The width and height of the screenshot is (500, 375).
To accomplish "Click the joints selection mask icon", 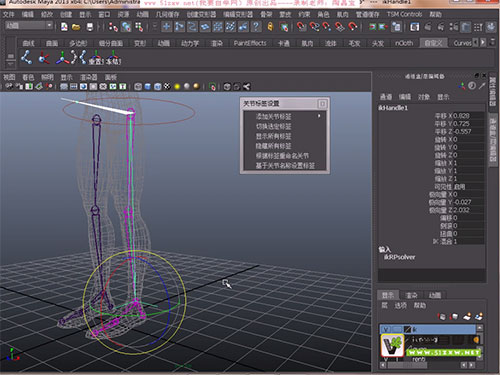I will tap(179, 27).
